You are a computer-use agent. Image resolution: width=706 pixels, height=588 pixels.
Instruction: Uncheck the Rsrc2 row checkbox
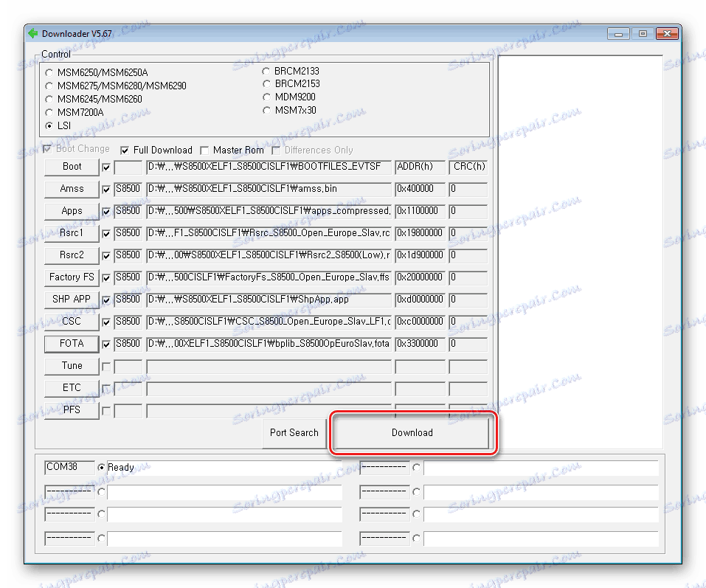[106, 256]
